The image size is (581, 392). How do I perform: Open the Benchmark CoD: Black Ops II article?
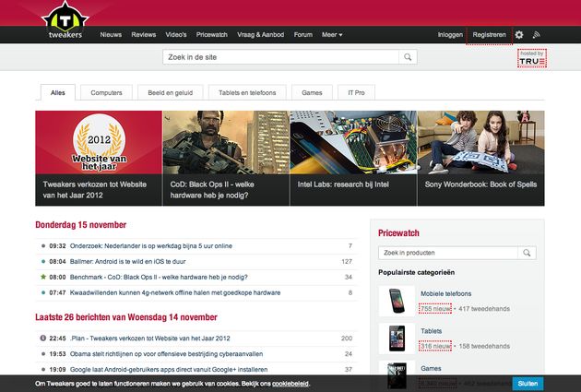[x=159, y=277]
